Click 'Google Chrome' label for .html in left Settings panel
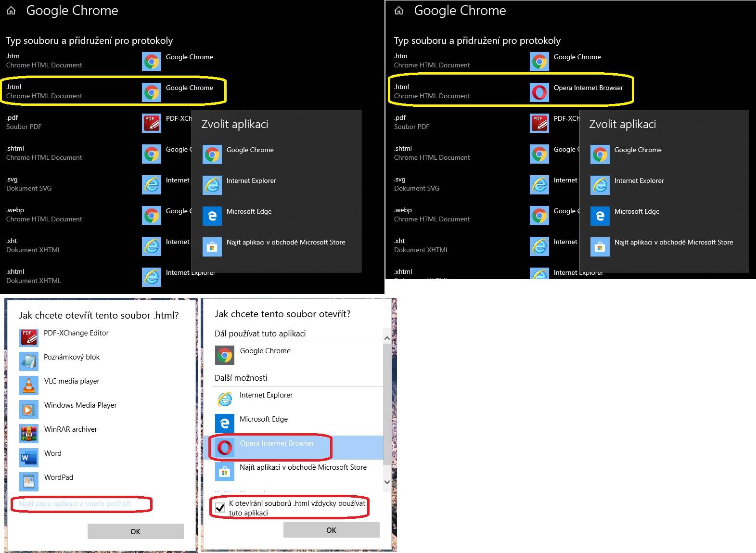The height and width of the screenshot is (553, 756). [189, 88]
